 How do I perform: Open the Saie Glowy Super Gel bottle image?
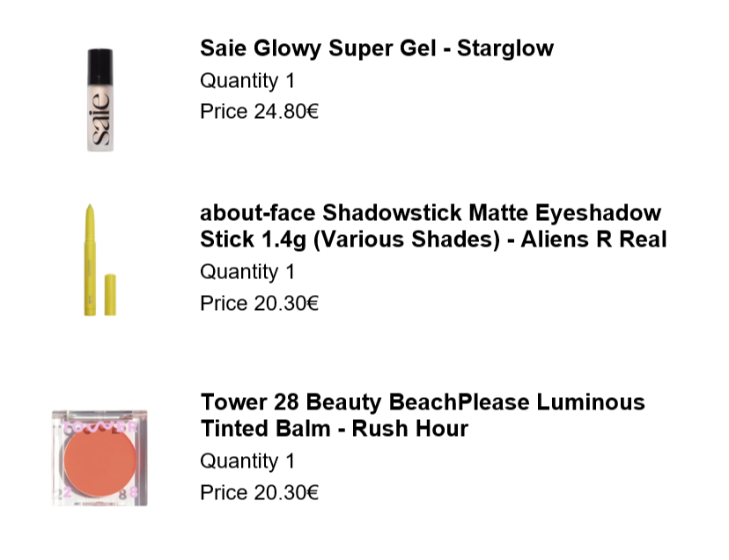[100, 99]
